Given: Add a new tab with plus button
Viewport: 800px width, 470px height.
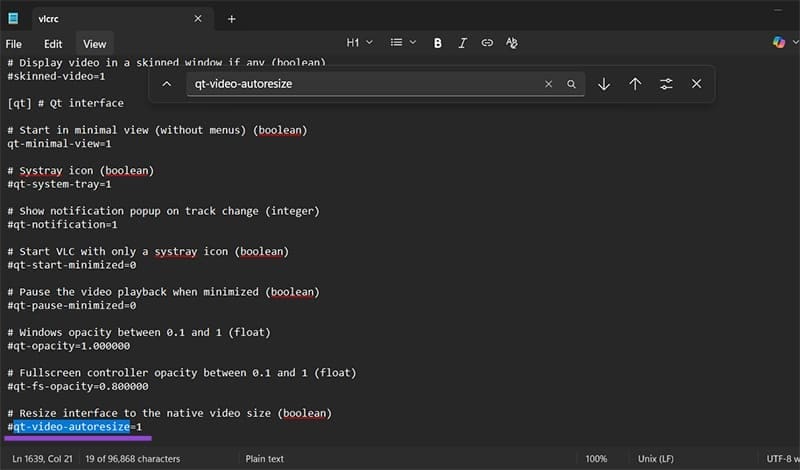Looking at the screenshot, I should pos(232,18).
